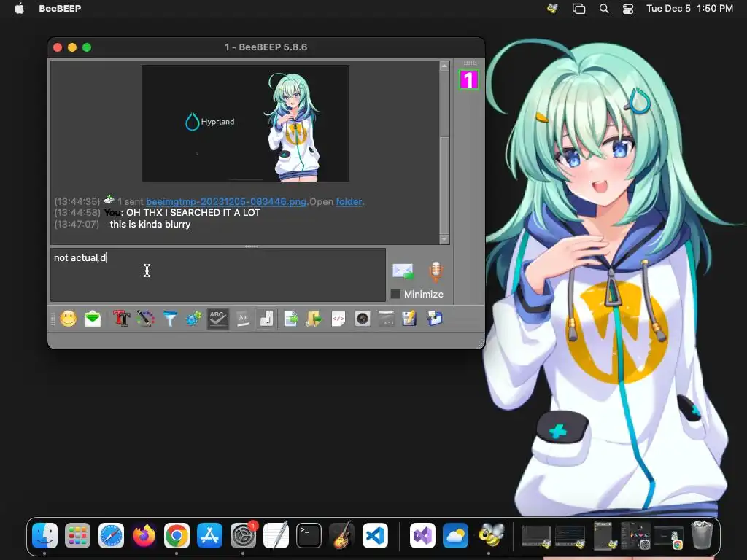Click the green envelope message icon
This screenshot has width=747, height=560.
93,319
